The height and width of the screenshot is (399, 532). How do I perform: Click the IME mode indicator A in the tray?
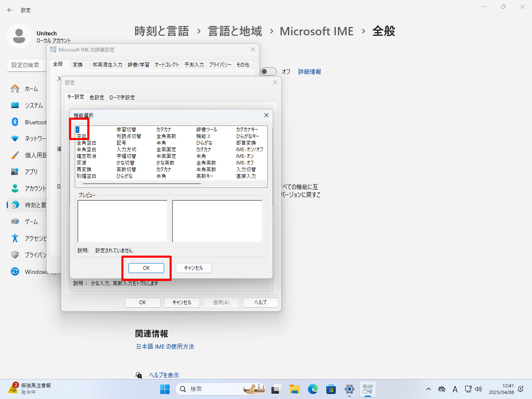click(x=455, y=389)
